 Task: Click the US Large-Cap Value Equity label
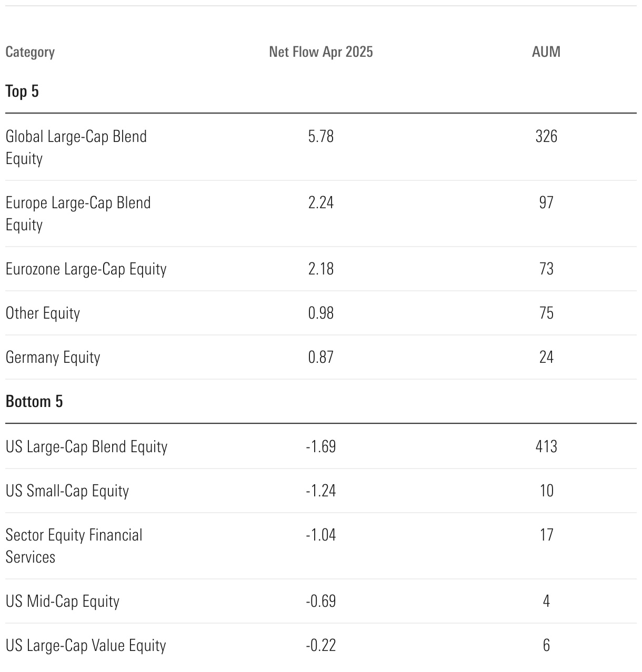click(x=85, y=646)
